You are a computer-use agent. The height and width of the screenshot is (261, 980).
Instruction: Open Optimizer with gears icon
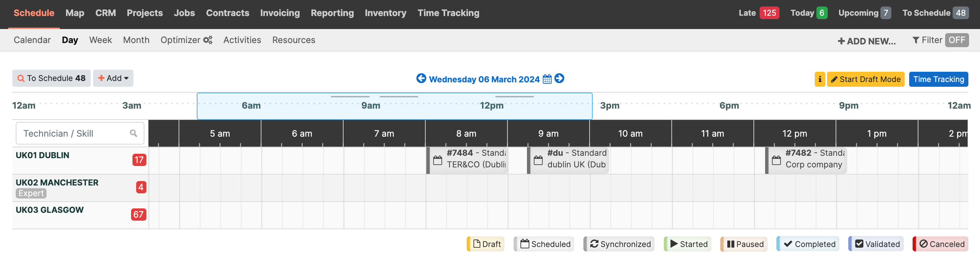tap(186, 40)
